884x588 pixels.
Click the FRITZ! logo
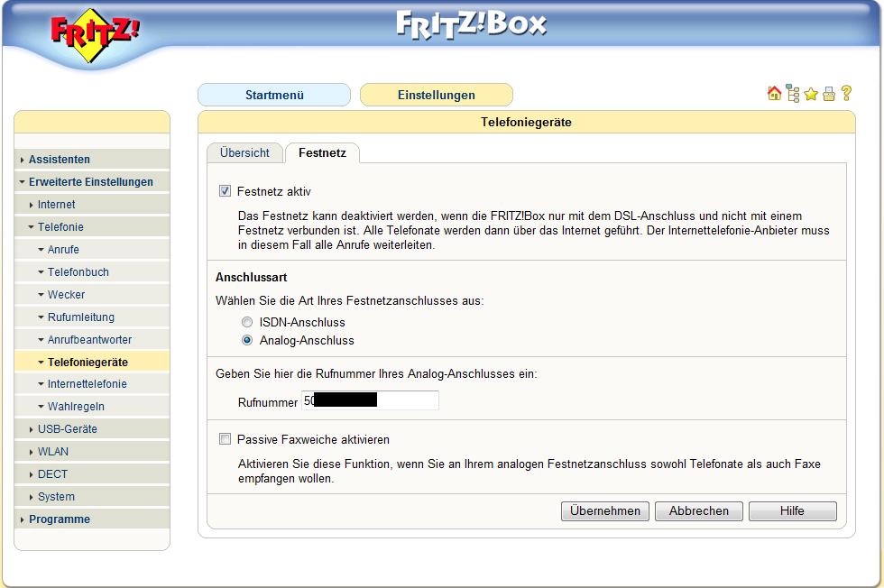tap(94, 35)
